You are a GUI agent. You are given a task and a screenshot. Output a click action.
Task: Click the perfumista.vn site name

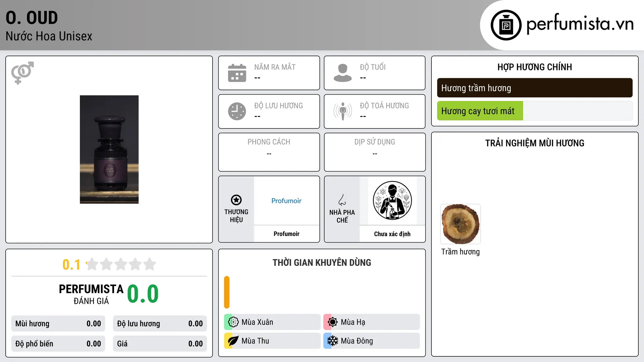580,24
